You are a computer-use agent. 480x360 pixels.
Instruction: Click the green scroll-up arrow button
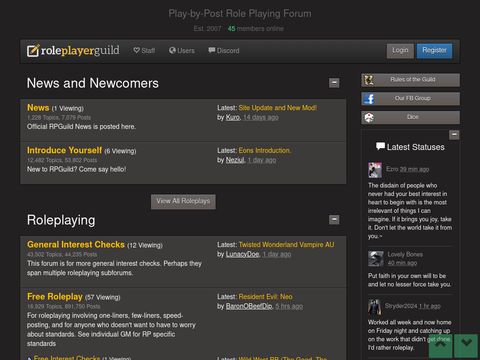click(x=440, y=346)
